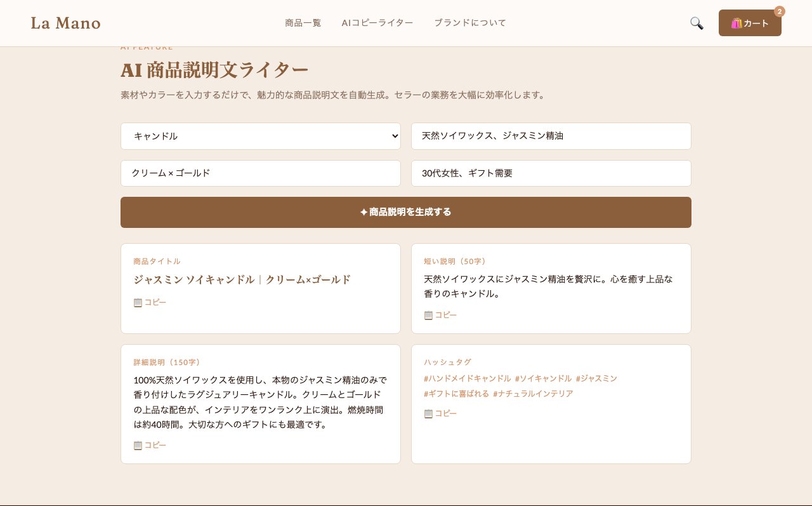This screenshot has width=812, height=506.
Task: Click the color input showing クリーム×ゴールド
Action: pos(261,173)
